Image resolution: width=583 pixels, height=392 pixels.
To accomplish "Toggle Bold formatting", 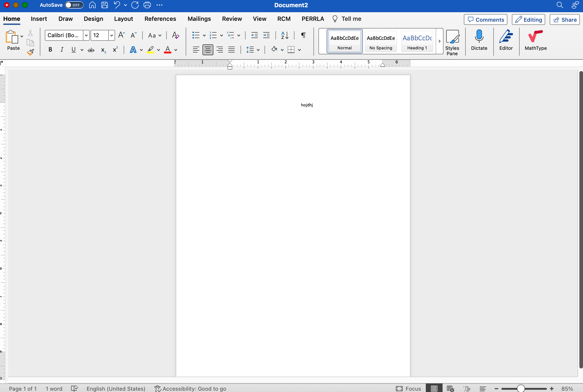I will [50, 50].
